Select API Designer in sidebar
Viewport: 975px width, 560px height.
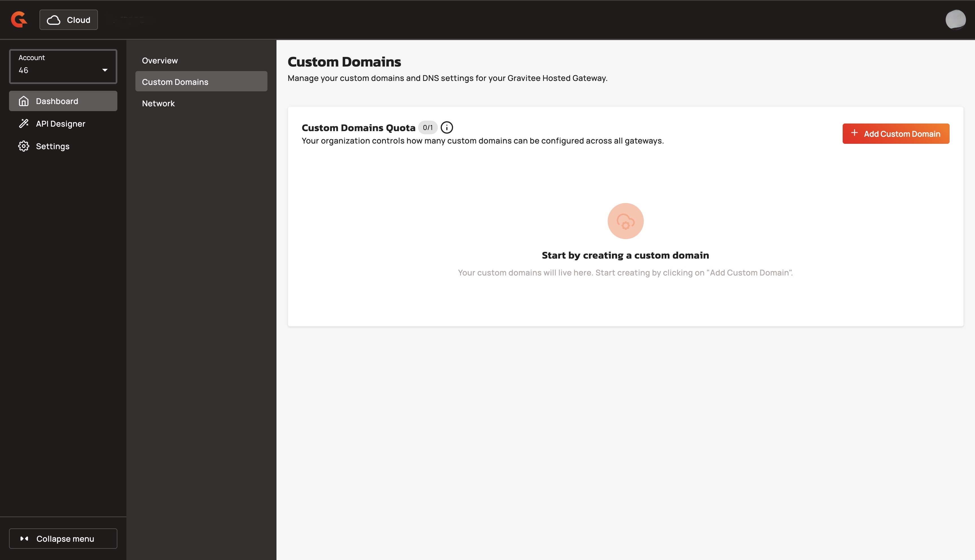(60, 124)
